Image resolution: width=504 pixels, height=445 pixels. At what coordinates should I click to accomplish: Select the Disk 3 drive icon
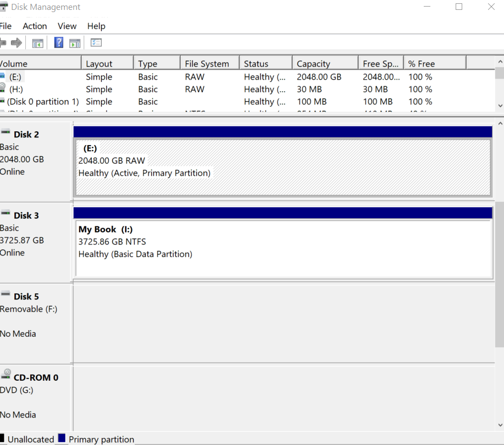pos(6,213)
